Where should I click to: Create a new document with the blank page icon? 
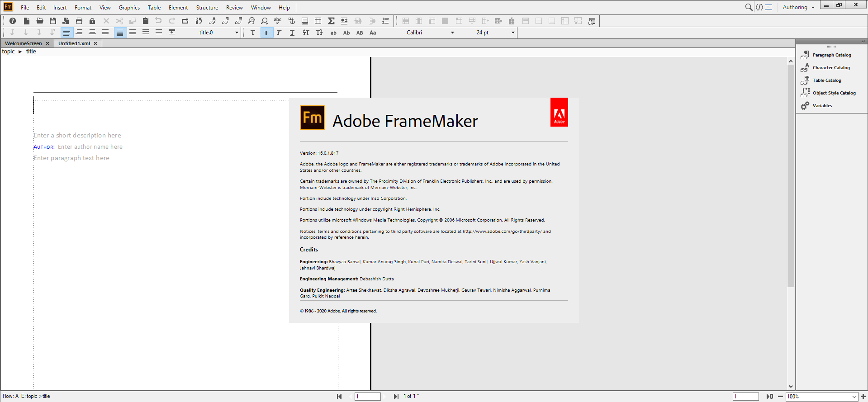(x=27, y=21)
